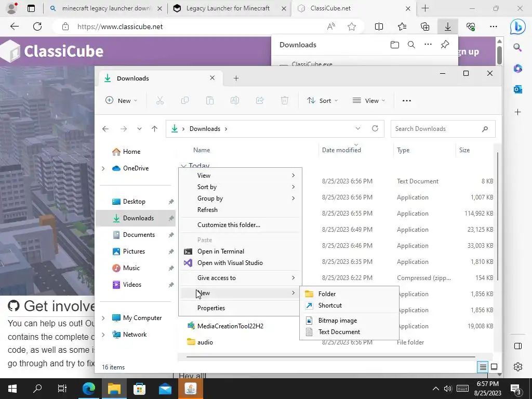Select the MediaCreationTool22H2 file
This screenshot has width=532, height=399.
[230, 326]
